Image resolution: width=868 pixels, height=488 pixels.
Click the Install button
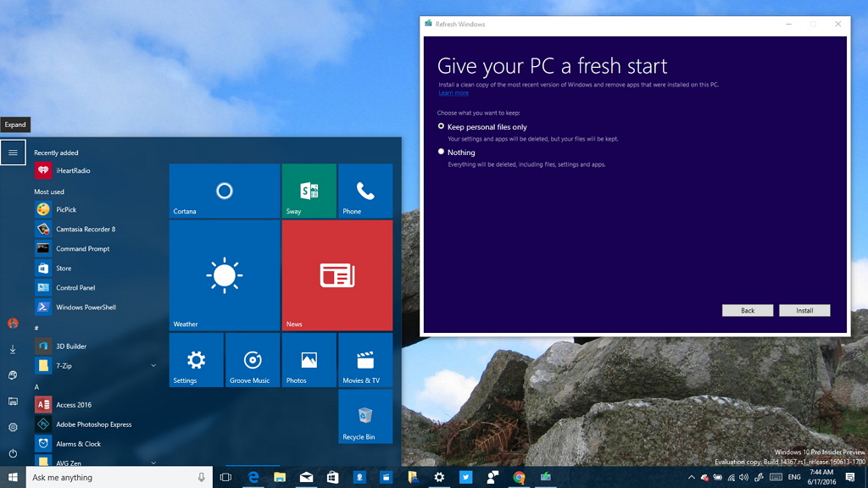pyautogui.click(x=804, y=310)
